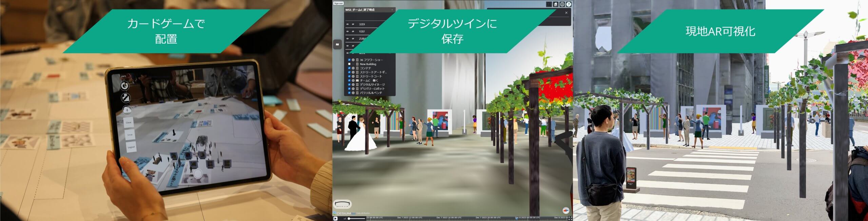Click the Holo Lab logo badge
The height and width of the screenshot is (221, 868).
coord(342,204)
